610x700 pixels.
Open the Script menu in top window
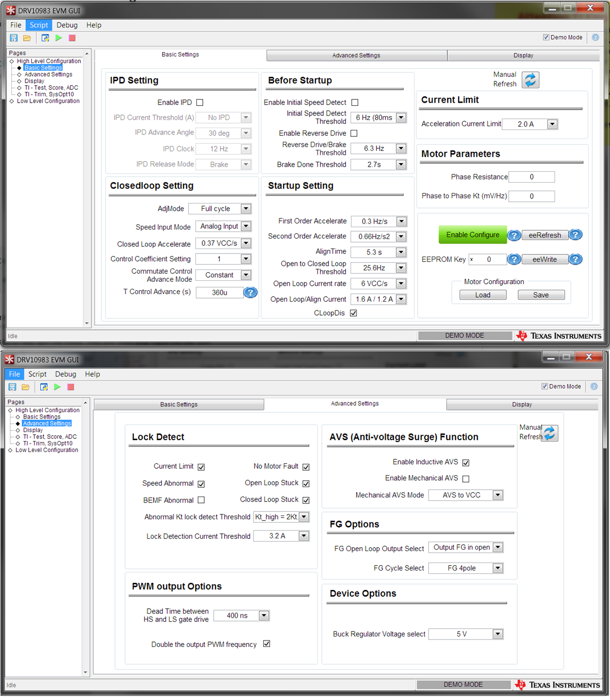point(39,25)
